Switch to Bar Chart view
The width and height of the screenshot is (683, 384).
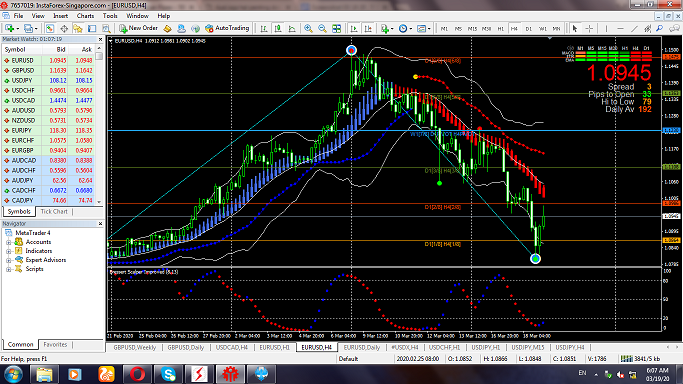264,28
